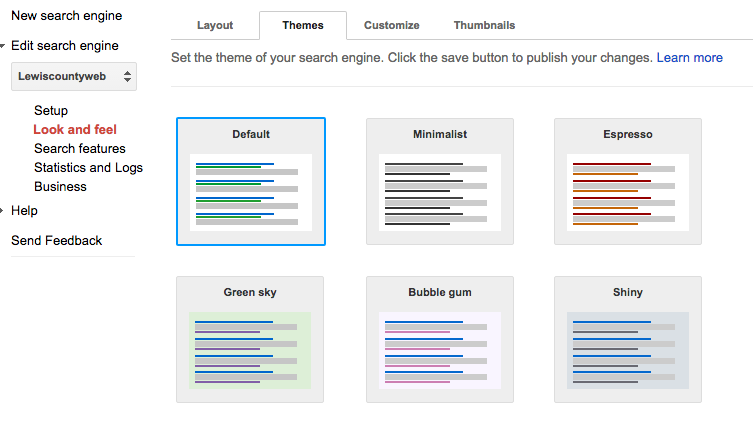This screenshot has height=425, width=753.
Task: Select Look and feel in sidebar
Action: click(x=75, y=130)
